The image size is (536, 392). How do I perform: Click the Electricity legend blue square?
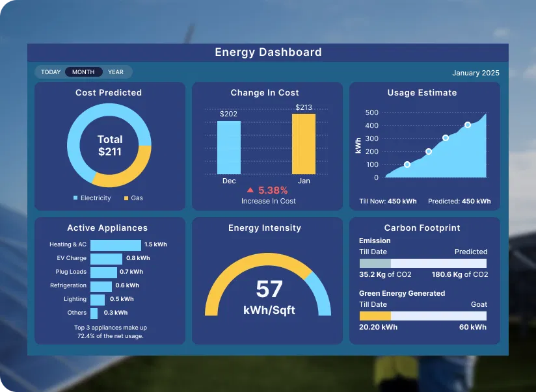click(x=75, y=198)
